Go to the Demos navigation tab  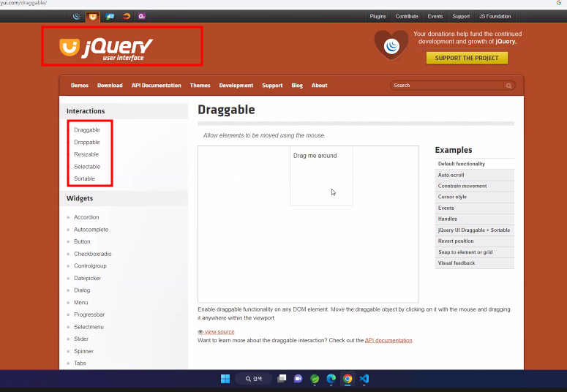(80, 86)
